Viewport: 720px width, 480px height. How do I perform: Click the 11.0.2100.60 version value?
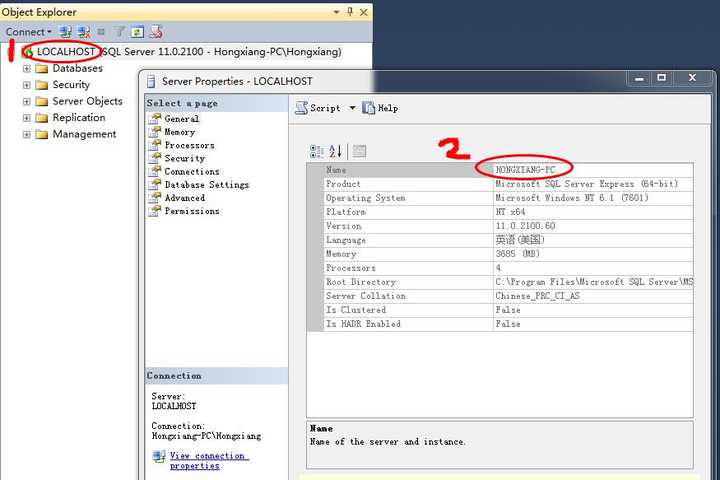(x=525, y=226)
